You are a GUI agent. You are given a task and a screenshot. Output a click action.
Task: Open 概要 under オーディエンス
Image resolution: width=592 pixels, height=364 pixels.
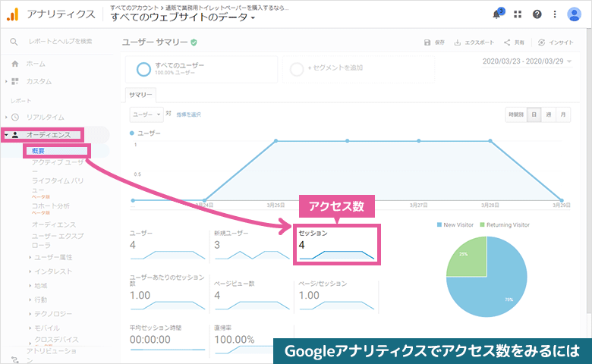pyautogui.click(x=38, y=151)
